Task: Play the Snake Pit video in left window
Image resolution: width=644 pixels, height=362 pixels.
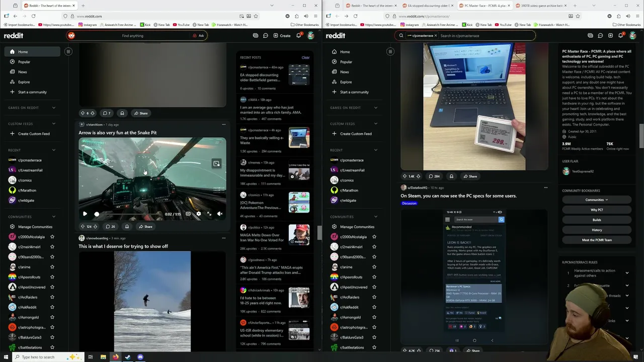Action: point(85,214)
